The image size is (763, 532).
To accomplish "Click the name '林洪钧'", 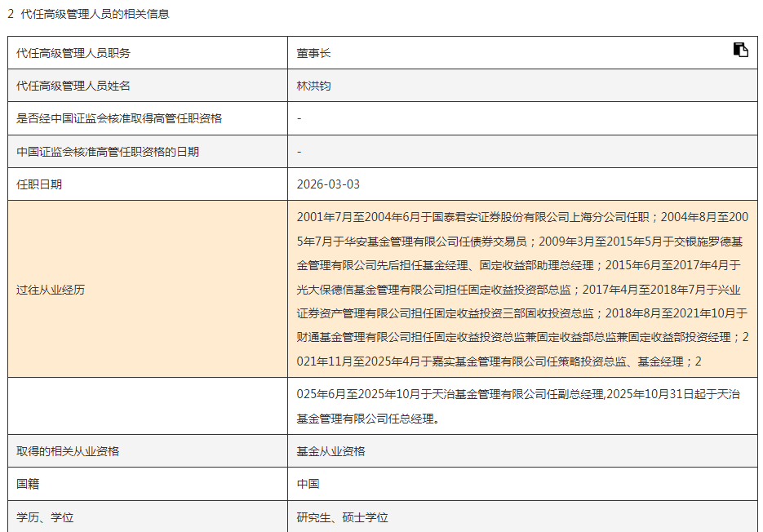I will click(x=314, y=86).
